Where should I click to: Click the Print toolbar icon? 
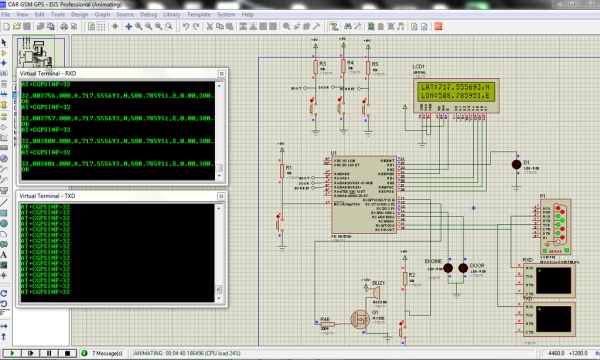pos(64,26)
